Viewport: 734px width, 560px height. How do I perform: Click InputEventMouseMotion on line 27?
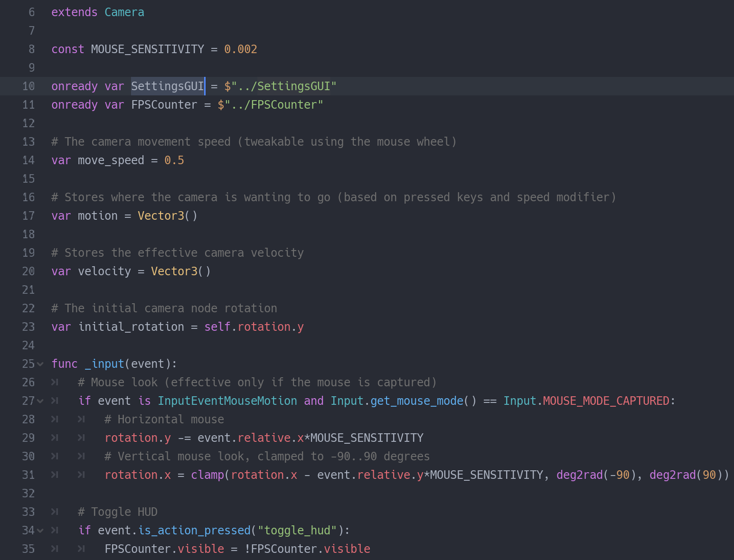227,401
